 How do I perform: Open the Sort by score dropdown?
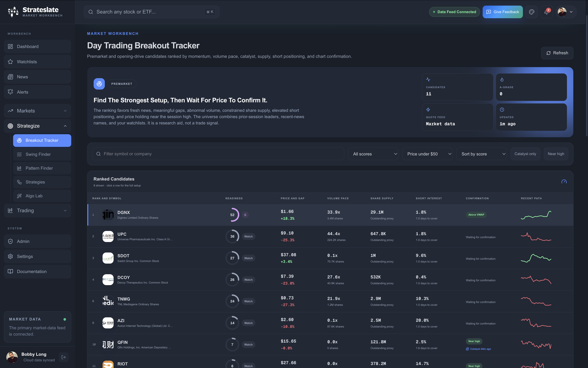coord(481,154)
